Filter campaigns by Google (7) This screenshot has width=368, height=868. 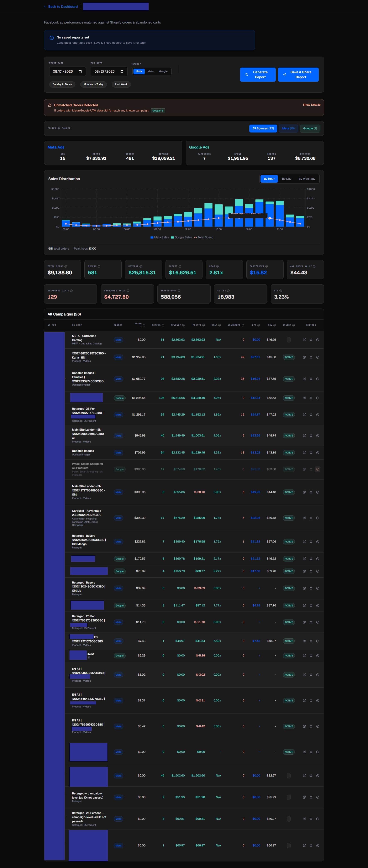click(310, 128)
